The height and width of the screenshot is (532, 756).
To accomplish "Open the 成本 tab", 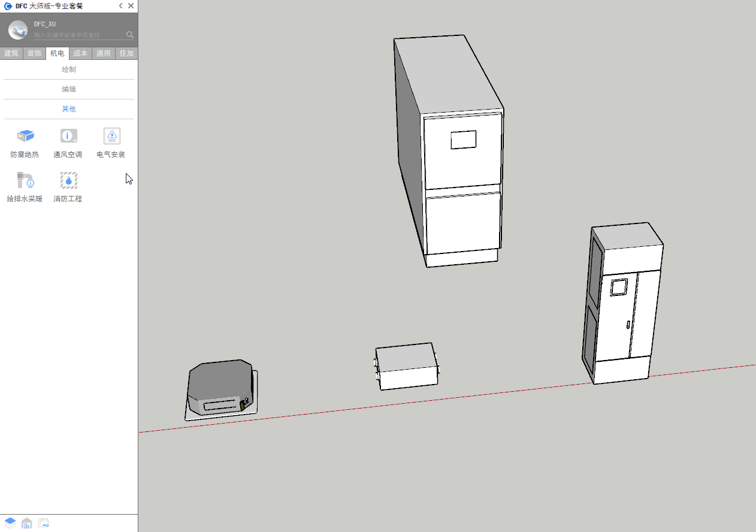I will [x=80, y=53].
